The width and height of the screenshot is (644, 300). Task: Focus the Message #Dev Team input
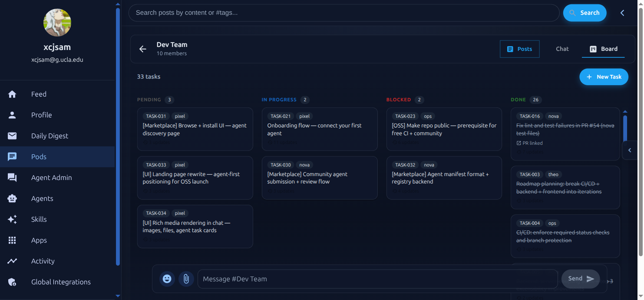377,279
